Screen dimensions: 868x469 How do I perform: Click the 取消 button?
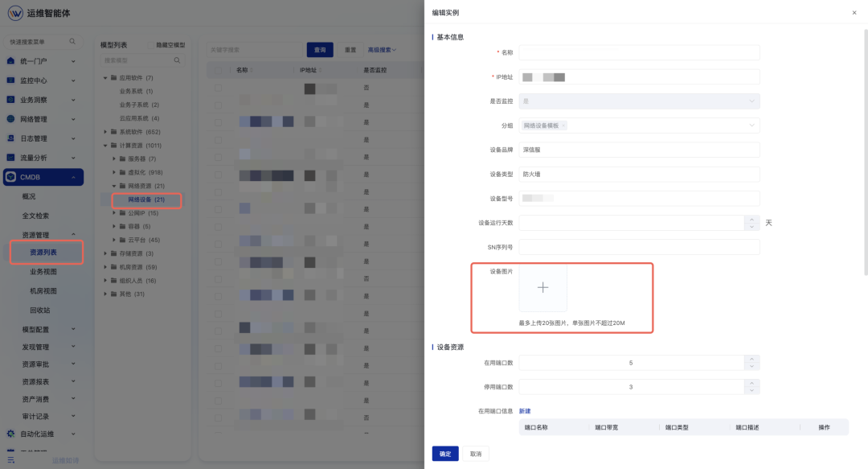click(x=476, y=454)
